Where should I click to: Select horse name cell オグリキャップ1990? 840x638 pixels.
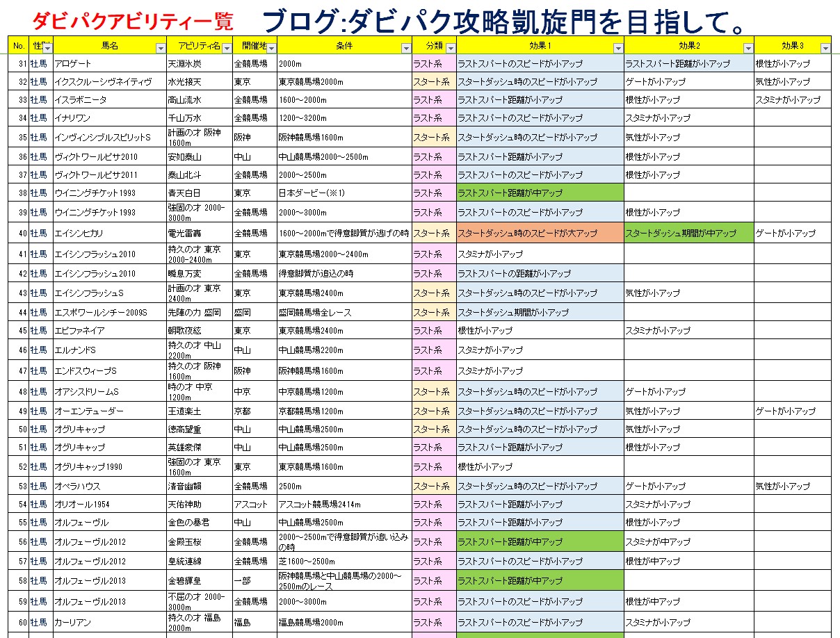click(110, 466)
